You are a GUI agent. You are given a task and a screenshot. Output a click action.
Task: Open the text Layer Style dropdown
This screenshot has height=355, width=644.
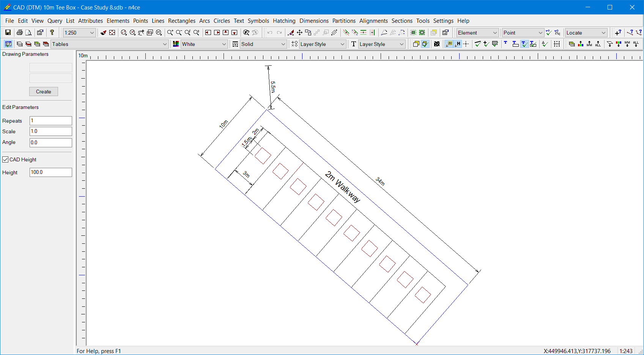click(382, 44)
